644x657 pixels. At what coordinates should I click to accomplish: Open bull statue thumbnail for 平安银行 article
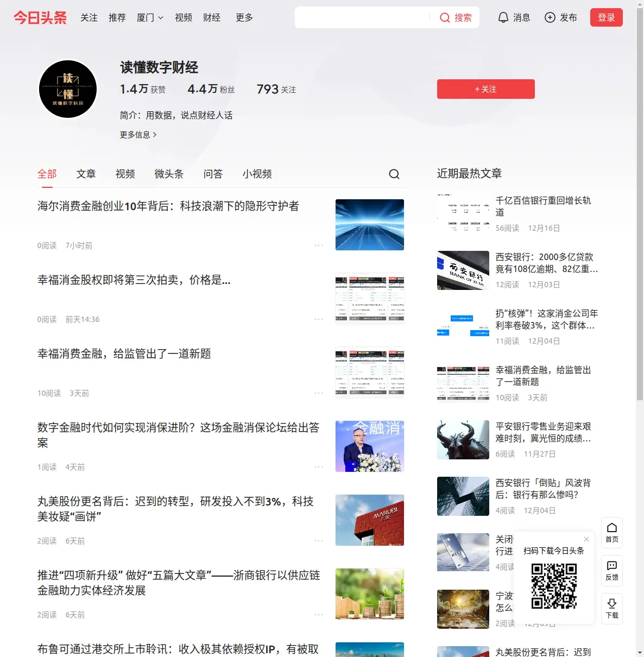[463, 440]
